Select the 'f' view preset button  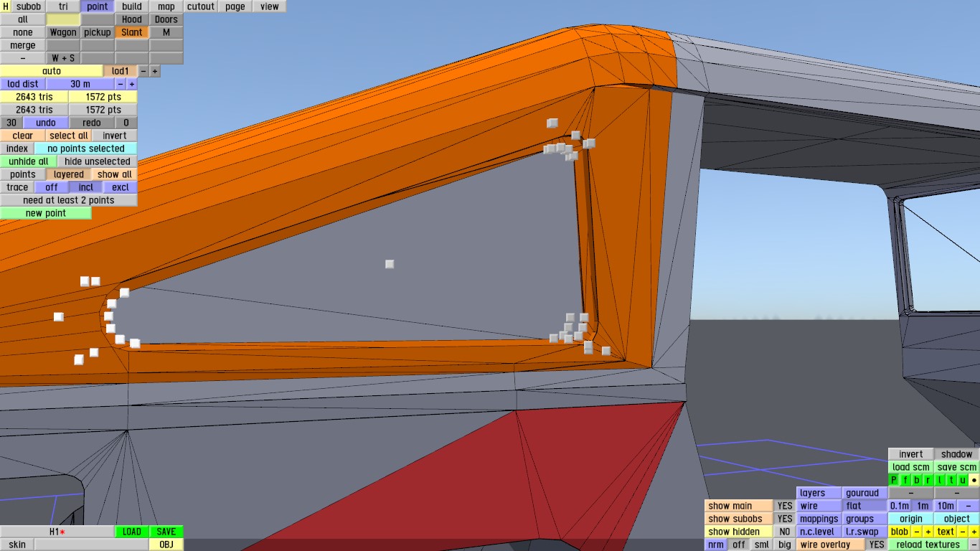pyautogui.click(x=905, y=480)
